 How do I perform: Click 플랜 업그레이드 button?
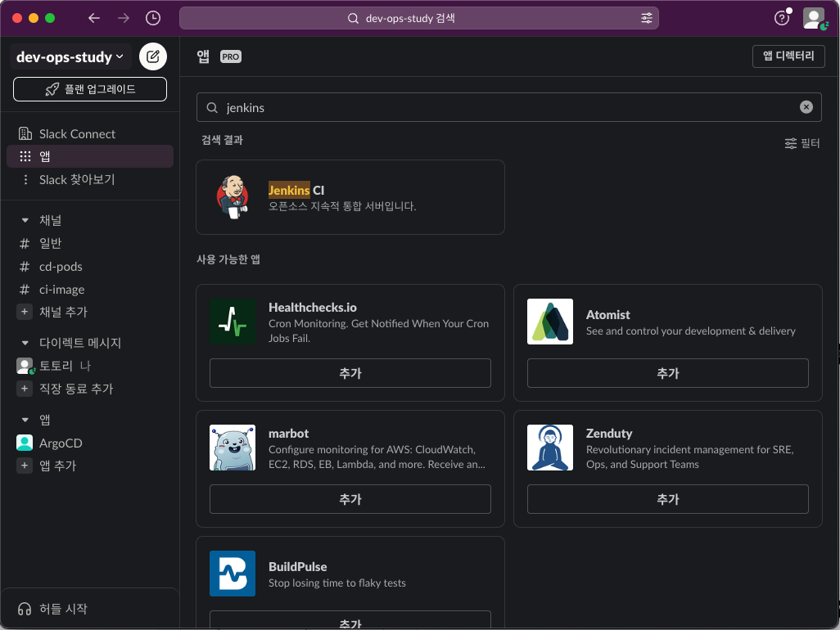(90, 89)
